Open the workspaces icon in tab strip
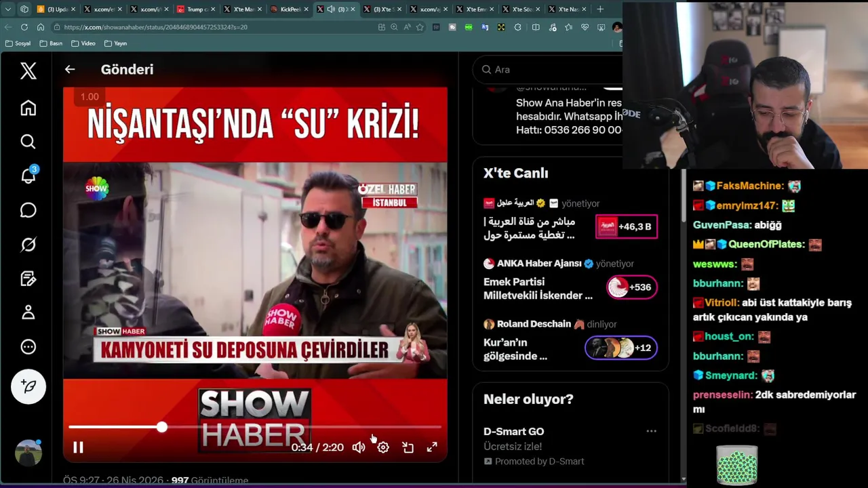Image resolution: width=868 pixels, height=488 pixels. [24, 9]
